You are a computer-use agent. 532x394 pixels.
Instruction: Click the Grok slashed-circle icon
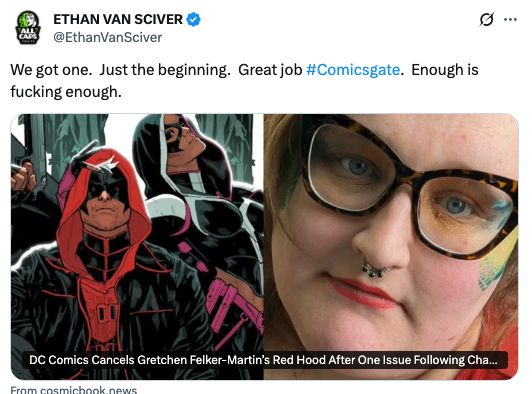click(x=486, y=19)
